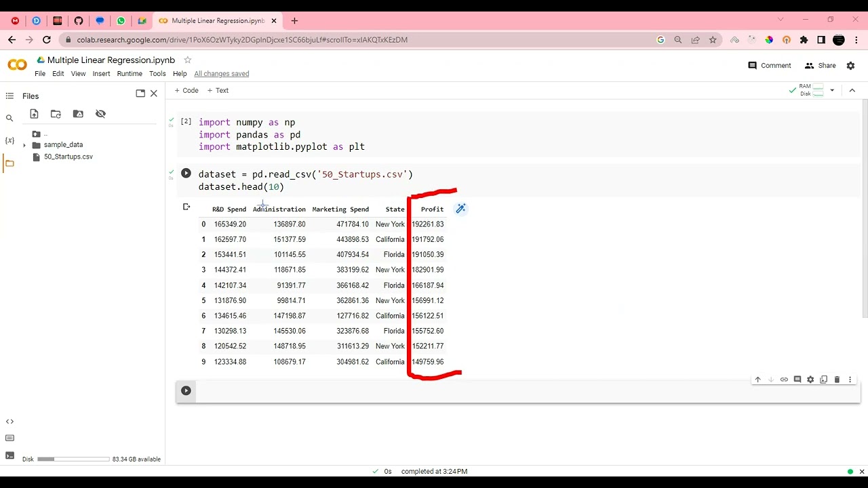Add a new Code cell
868x488 pixels.
(186, 90)
